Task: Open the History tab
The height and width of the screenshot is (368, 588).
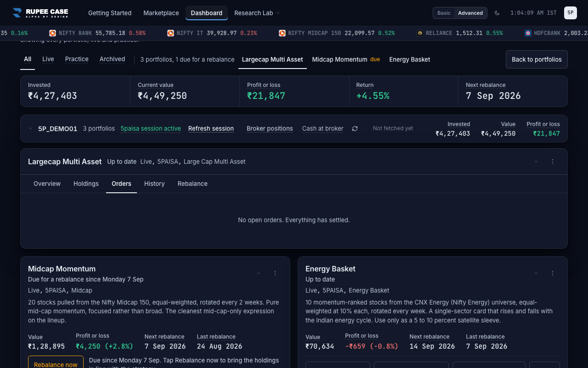Action: coord(154,184)
